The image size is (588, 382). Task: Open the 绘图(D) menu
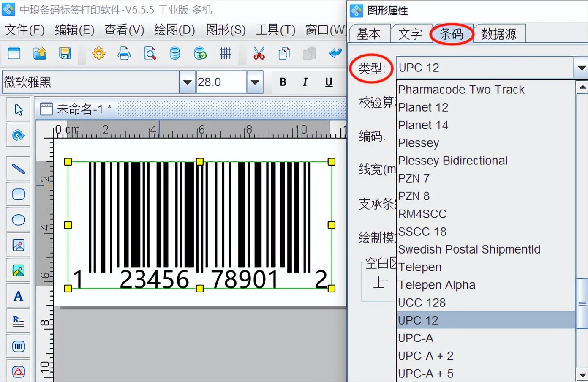[174, 30]
